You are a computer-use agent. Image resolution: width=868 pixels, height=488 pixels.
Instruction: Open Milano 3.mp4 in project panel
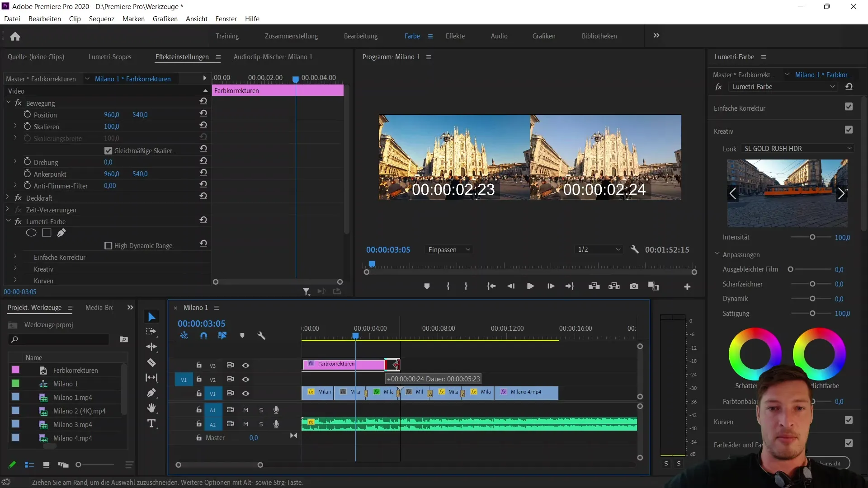(x=72, y=425)
